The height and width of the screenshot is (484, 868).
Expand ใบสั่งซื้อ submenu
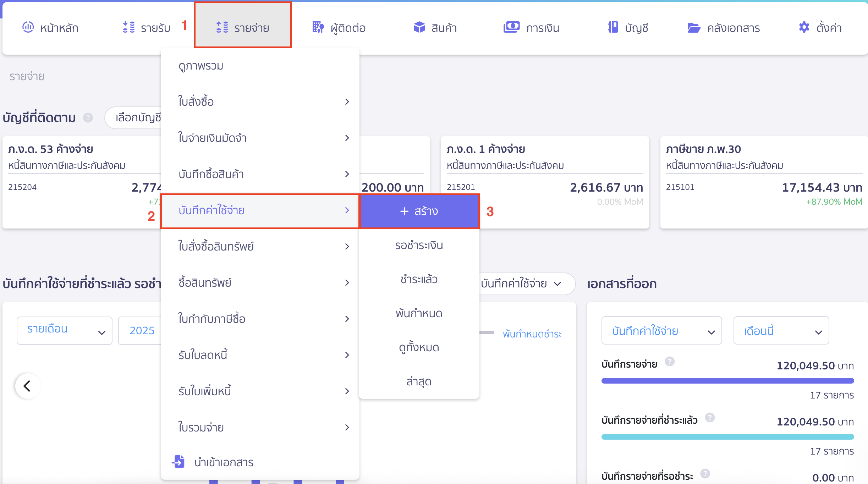[x=260, y=102]
